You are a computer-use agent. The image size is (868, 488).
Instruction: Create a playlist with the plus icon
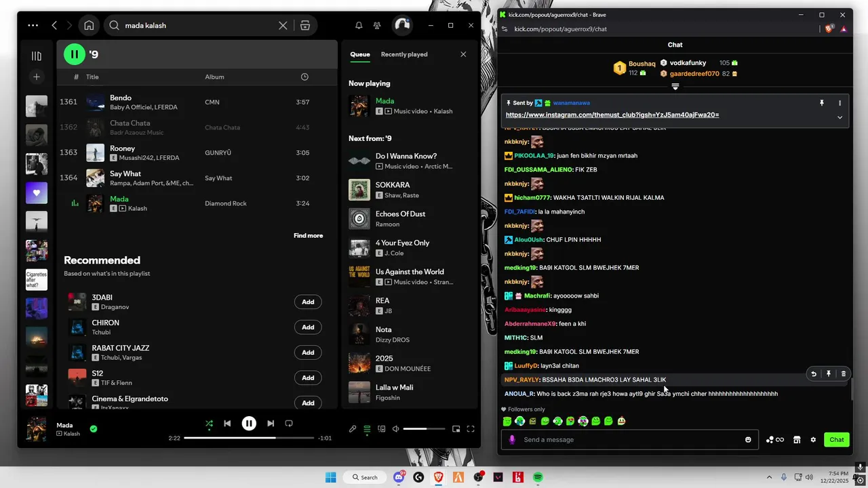[37, 77]
